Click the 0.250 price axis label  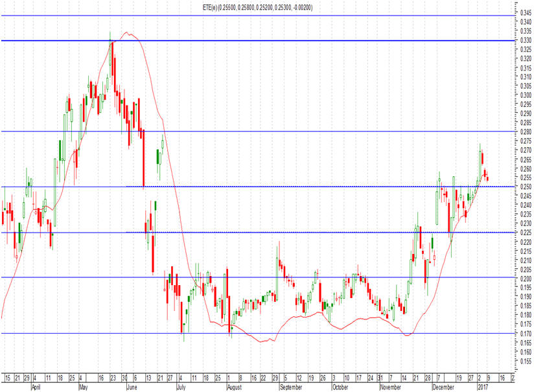526,187
